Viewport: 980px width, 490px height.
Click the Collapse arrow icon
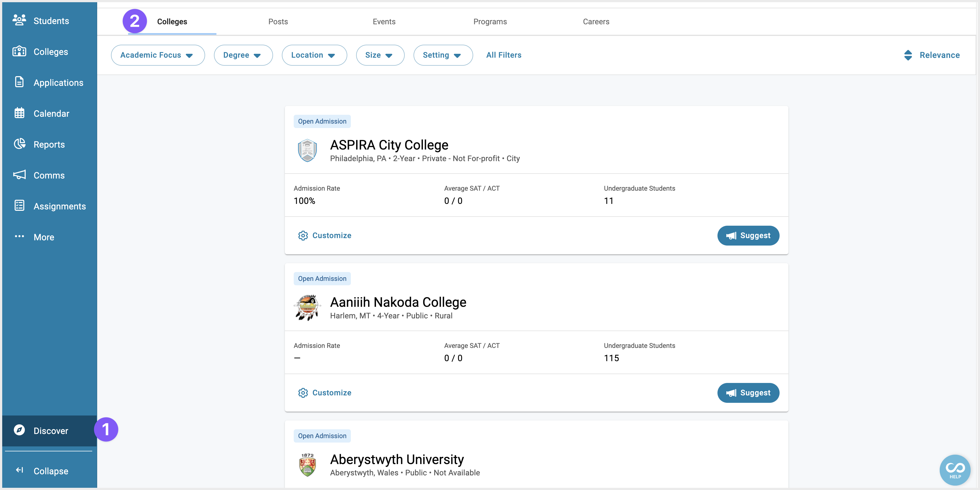(19, 470)
